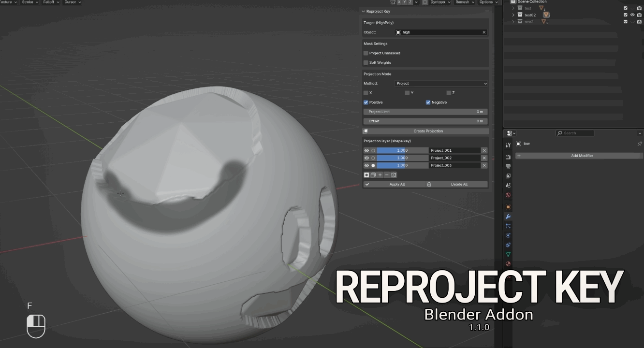Open the Output properties tab
Viewport: 644px width, 348px height.
point(508,166)
